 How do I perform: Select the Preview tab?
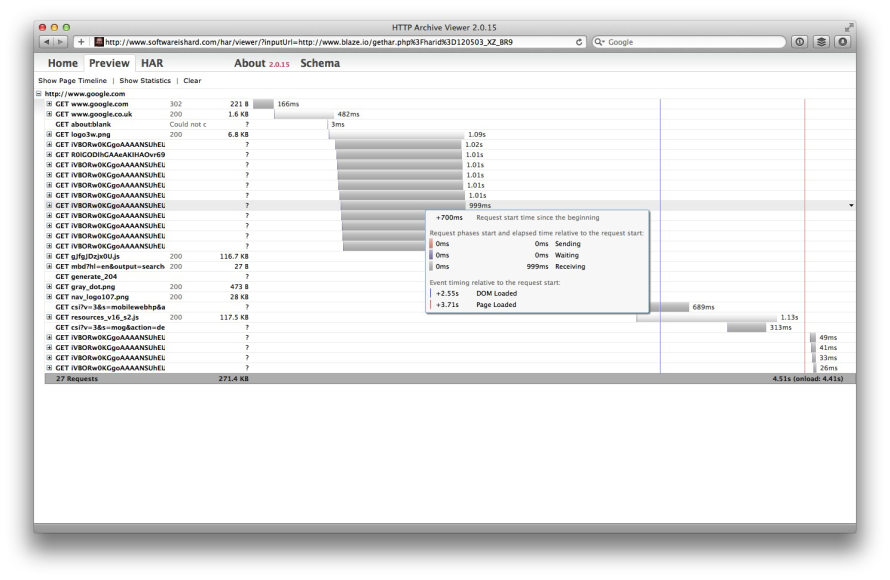point(109,64)
